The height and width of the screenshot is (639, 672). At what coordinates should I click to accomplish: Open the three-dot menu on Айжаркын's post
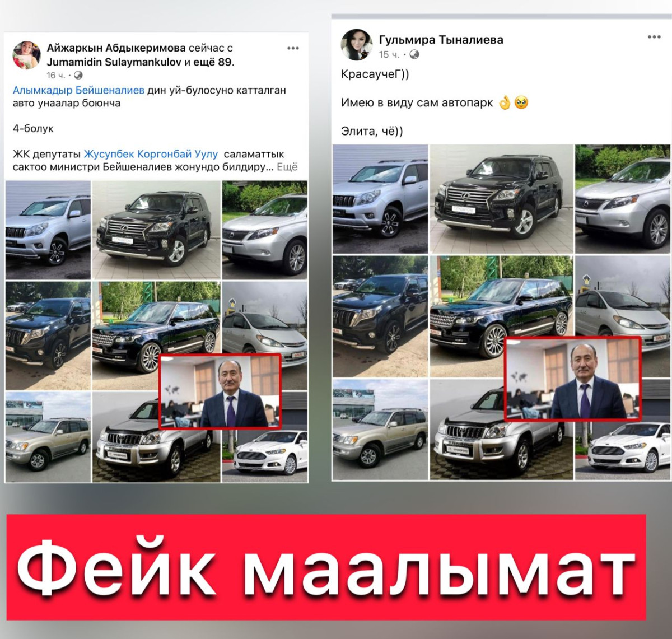(293, 49)
